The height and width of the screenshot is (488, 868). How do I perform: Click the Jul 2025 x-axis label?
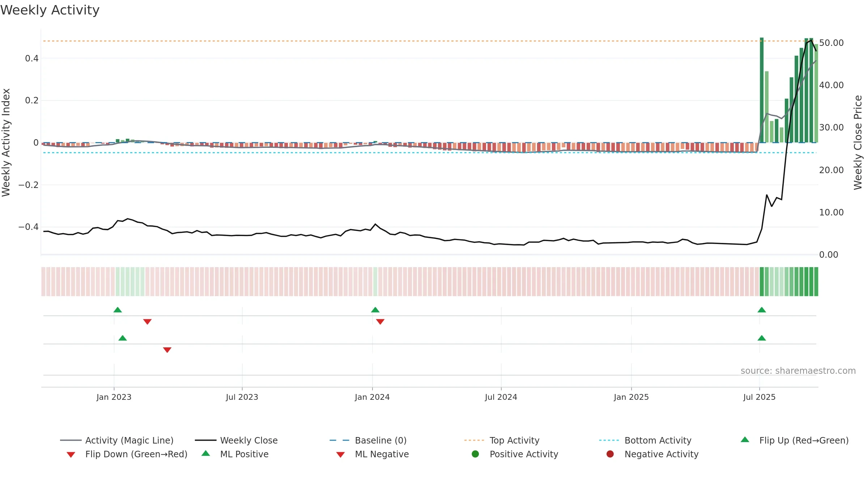tap(759, 397)
